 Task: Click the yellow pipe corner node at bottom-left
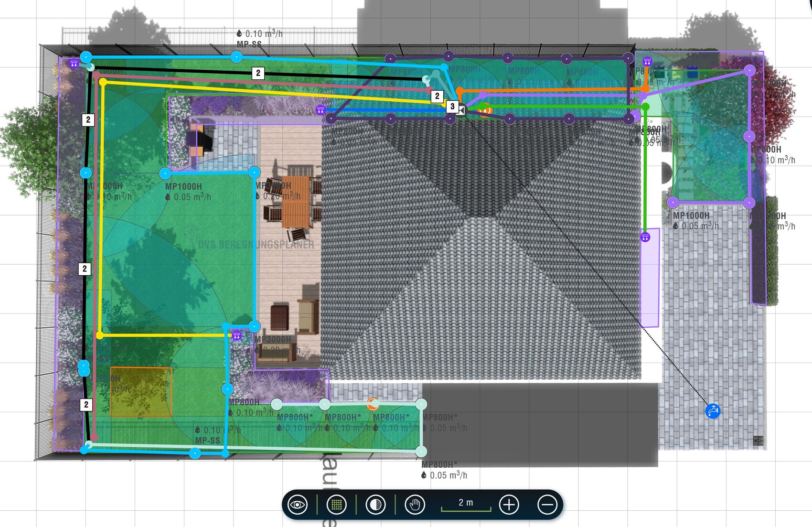click(x=100, y=335)
